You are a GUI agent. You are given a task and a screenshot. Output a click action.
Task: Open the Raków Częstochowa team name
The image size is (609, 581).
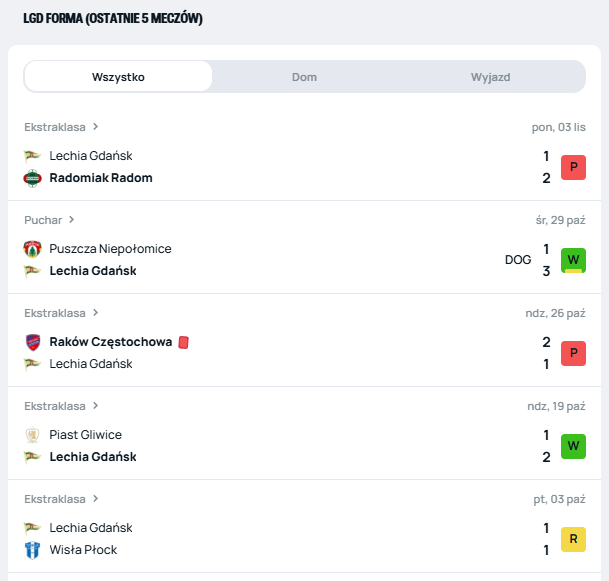coord(110,342)
